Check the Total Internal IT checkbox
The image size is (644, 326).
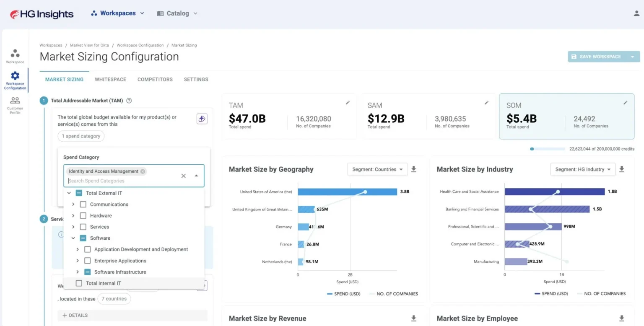coord(79,283)
